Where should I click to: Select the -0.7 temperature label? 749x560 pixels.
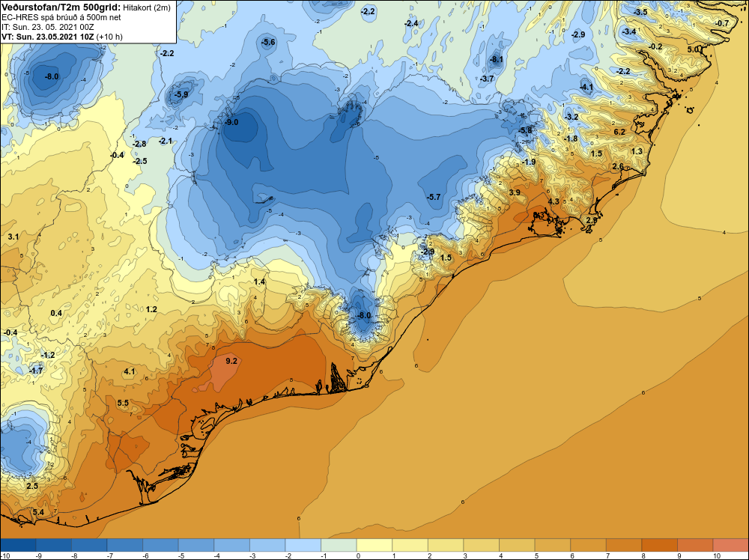[722, 23]
